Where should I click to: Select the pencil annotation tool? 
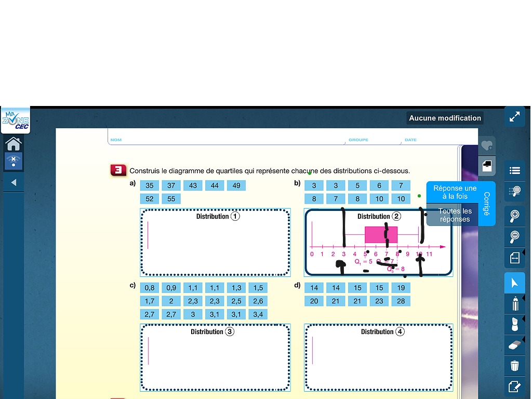[514, 303]
